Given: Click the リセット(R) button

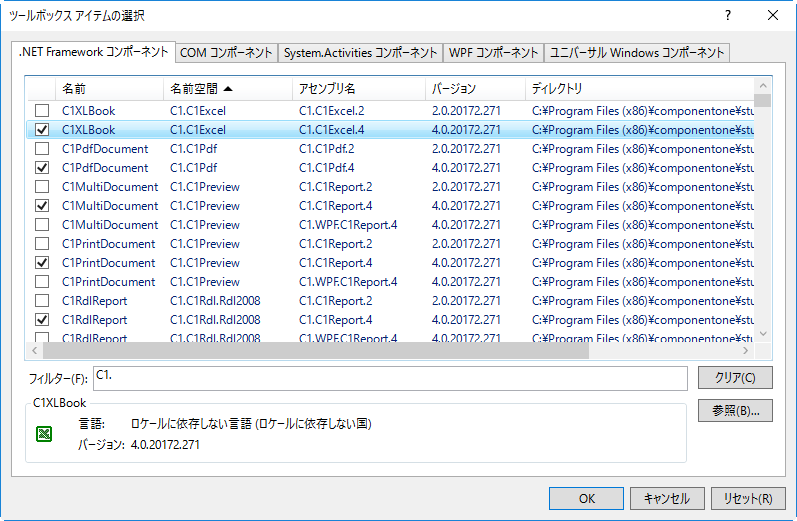Looking at the screenshot, I should pos(748,498).
